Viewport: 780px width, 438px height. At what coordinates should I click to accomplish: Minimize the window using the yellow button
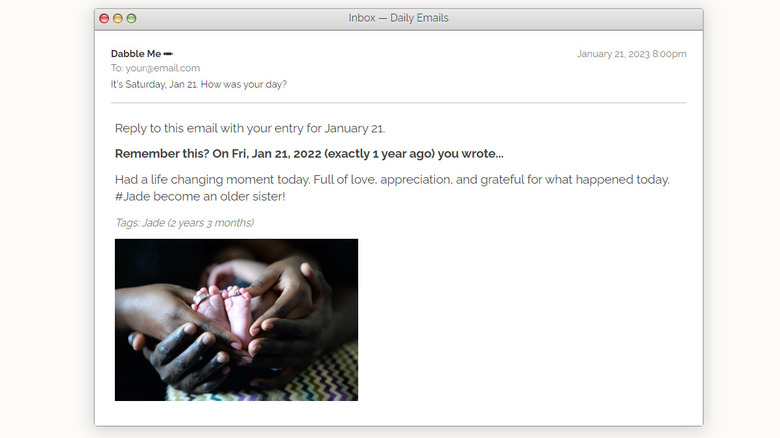pyautogui.click(x=118, y=18)
